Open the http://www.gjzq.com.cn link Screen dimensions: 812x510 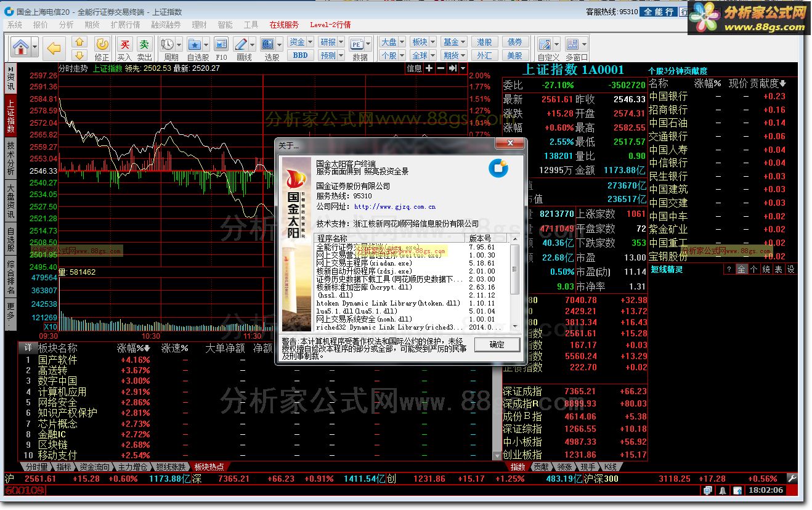[x=395, y=207]
